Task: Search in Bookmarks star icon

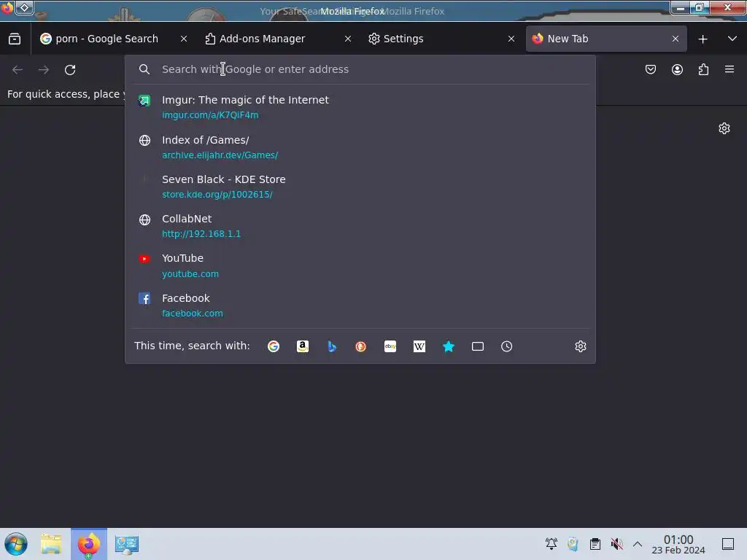Action: (449, 346)
